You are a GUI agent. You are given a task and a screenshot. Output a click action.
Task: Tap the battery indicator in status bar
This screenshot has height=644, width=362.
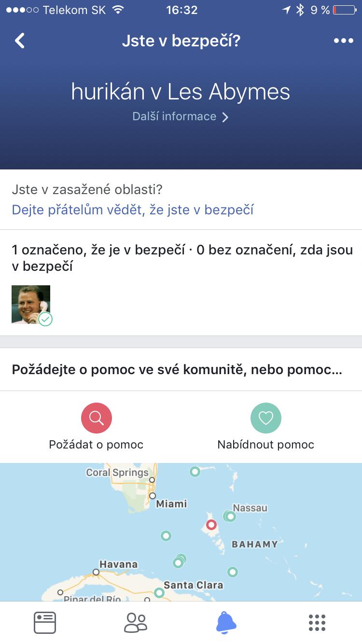coord(344,10)
